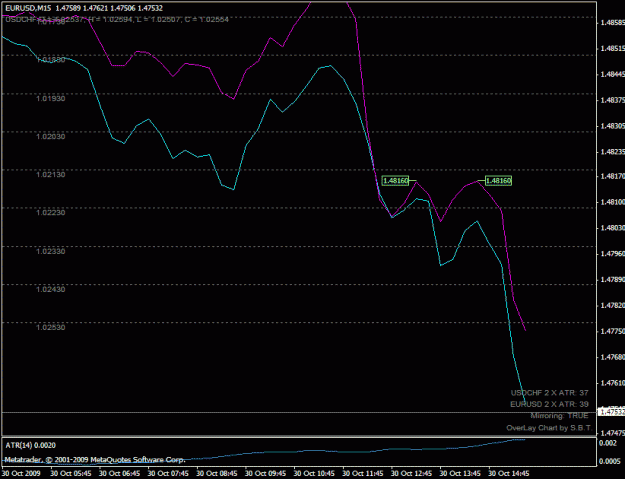Click the 1.01930 overlay scale label
This screenshot has height=479, width=625.
pyautogui.click(x=51, y=98)
